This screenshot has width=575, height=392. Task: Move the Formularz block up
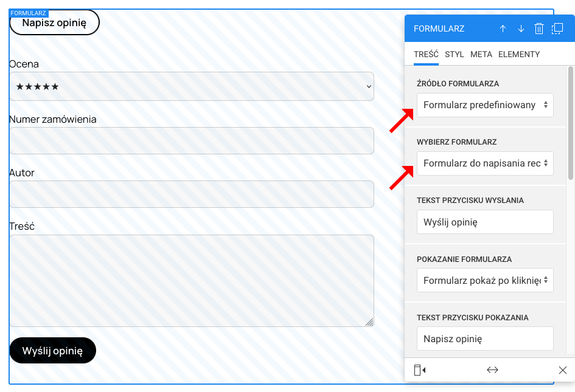[x=503, y=29]
